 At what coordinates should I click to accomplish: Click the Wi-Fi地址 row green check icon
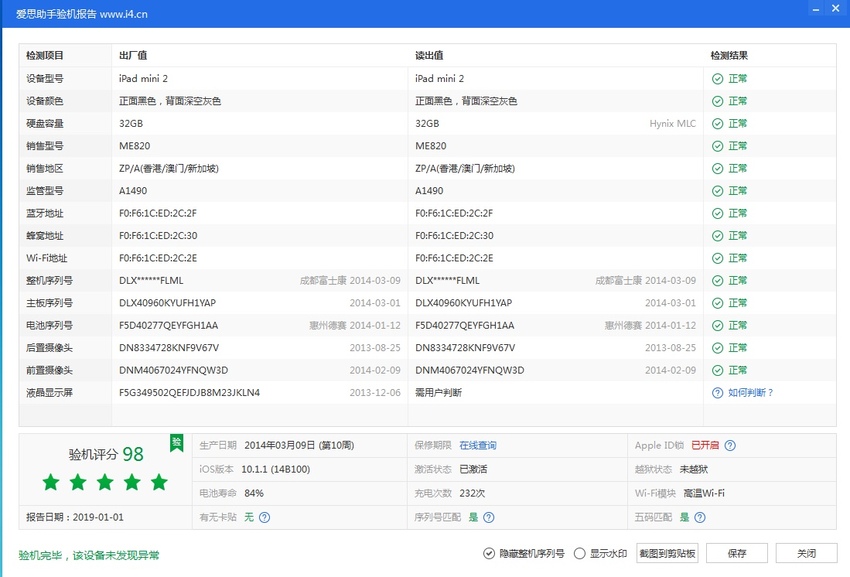[717, 258]
